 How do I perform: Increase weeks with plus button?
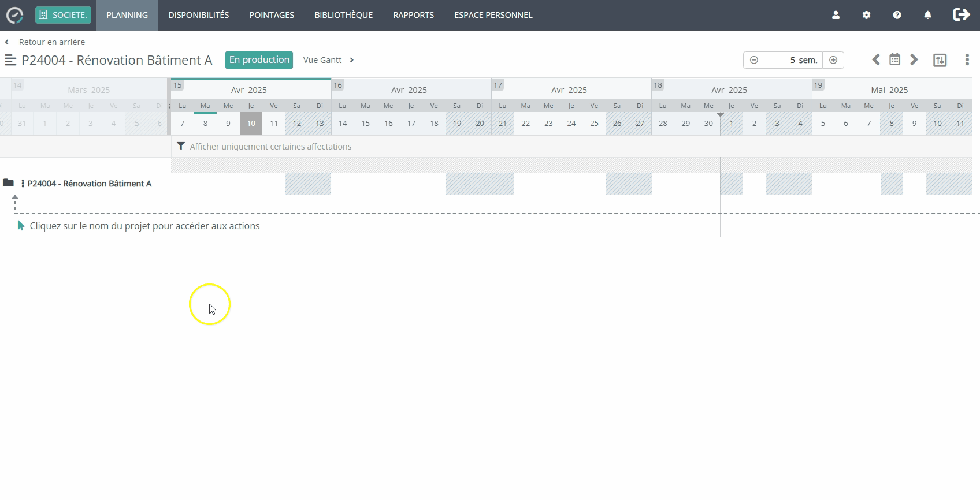833,60
